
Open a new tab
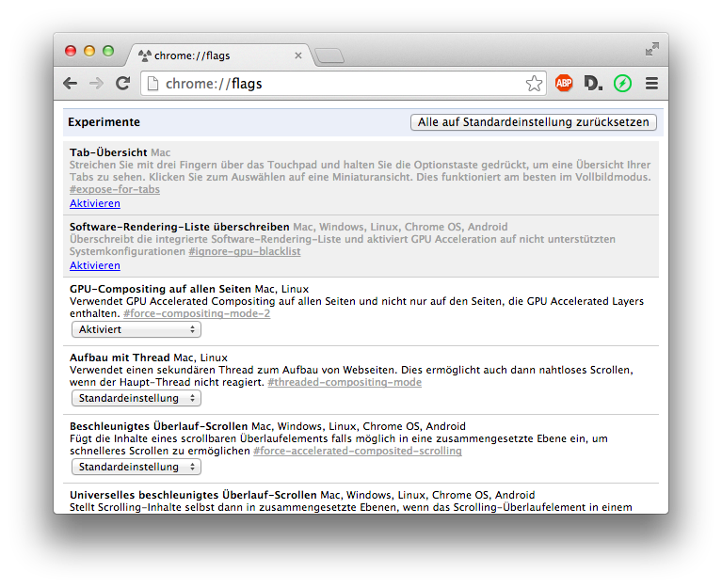[x=329, y=56]
